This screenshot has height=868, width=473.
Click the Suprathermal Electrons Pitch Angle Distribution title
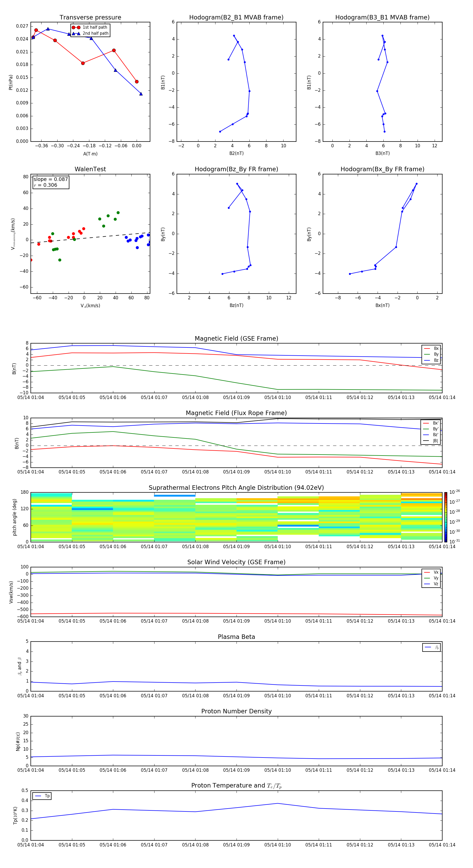point(236,488)
